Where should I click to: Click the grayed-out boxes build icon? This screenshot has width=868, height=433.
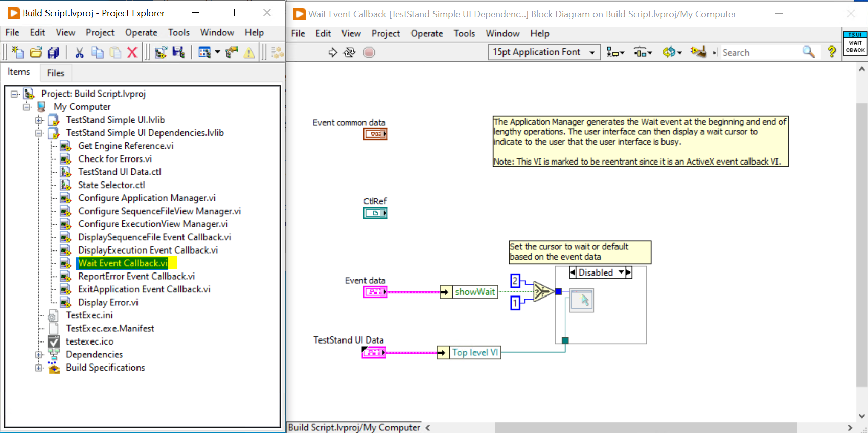pyautogui.click(x=277, y=52)
